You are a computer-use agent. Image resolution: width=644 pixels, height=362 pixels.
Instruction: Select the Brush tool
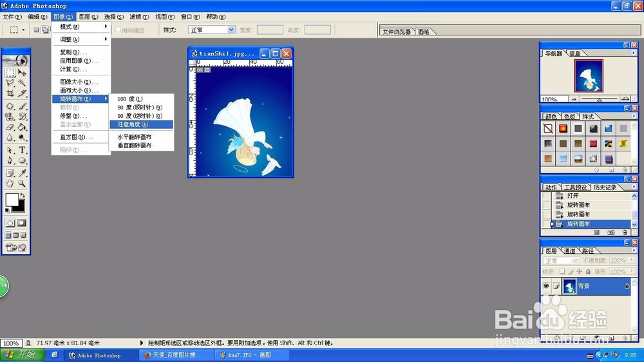tap(22, 106)
